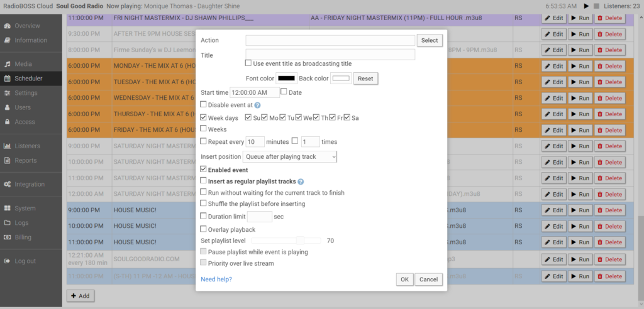
Task: Click the stop icon in top bar
Action: point(597,6)
